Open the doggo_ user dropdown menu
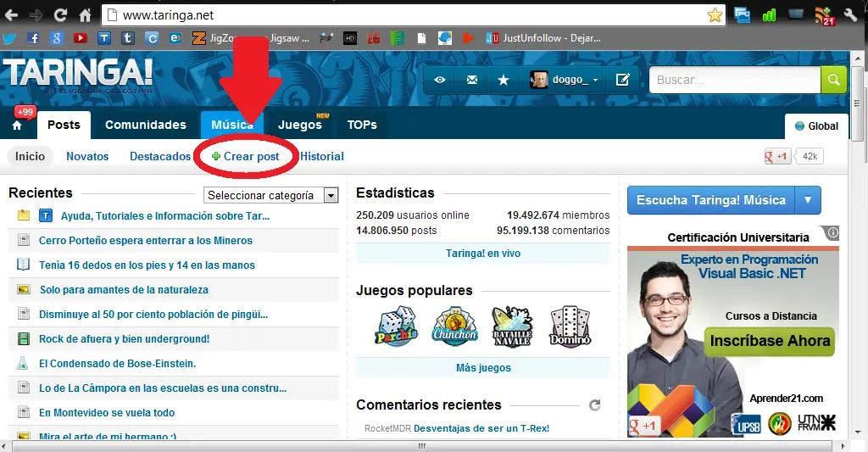Screen dimensions: 868x452 tap(564, 80)
